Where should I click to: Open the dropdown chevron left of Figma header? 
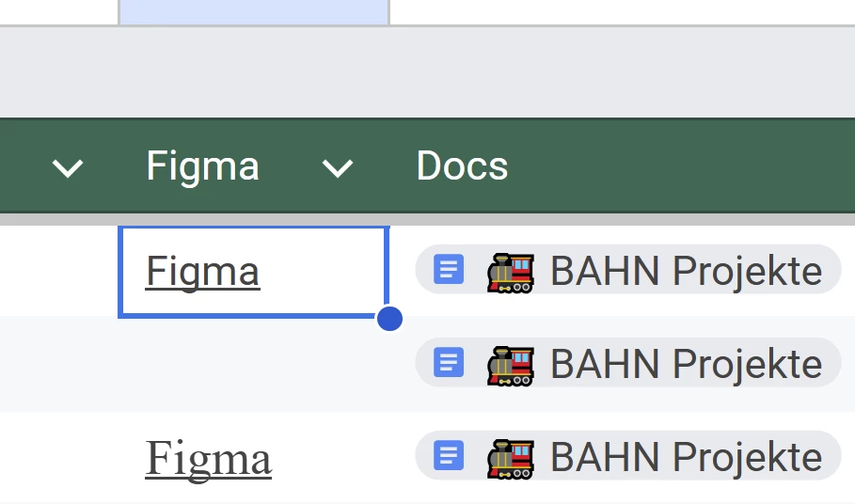pyautogui.click(x=68, y=167)
